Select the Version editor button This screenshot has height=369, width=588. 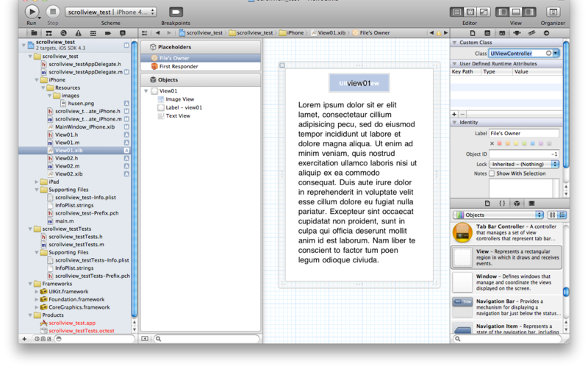pos(484,12)
